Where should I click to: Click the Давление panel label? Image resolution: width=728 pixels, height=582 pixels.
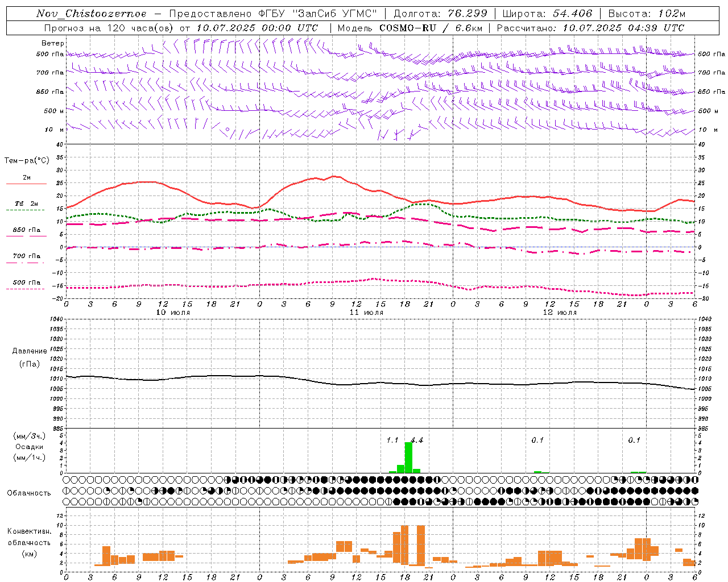point(30,351)
